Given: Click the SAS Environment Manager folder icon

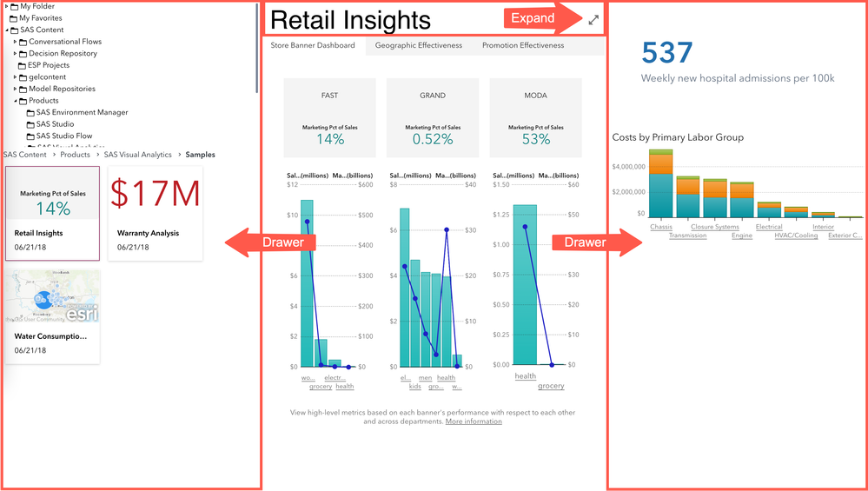Looking at the screenshot, I should pos(31,112).
